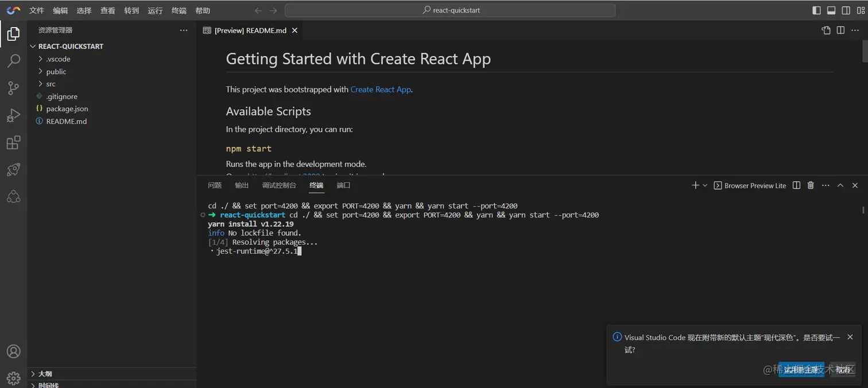Open the rocket deploy icon in activity bar

coord(13,169)
